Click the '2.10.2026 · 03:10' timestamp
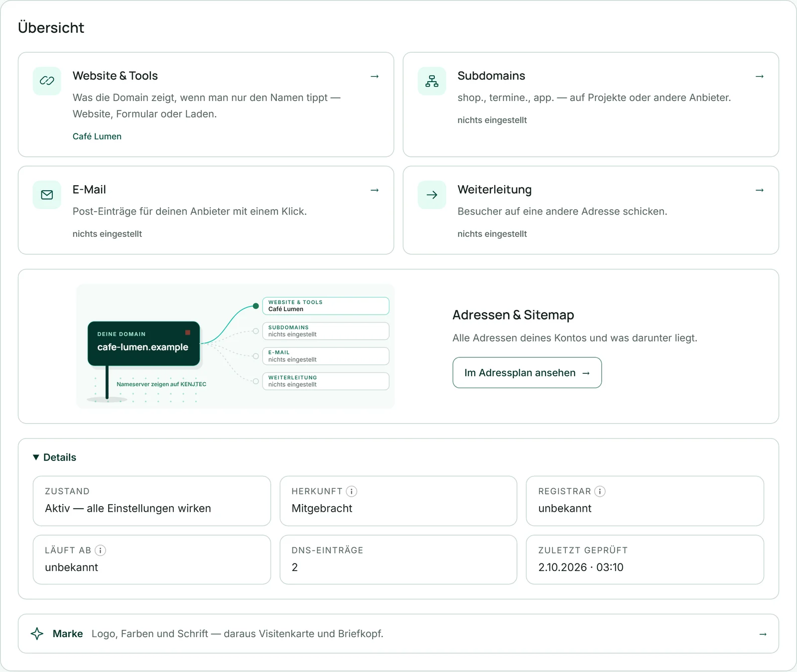This screenshot has width=797, height=672. pos(581,567)
